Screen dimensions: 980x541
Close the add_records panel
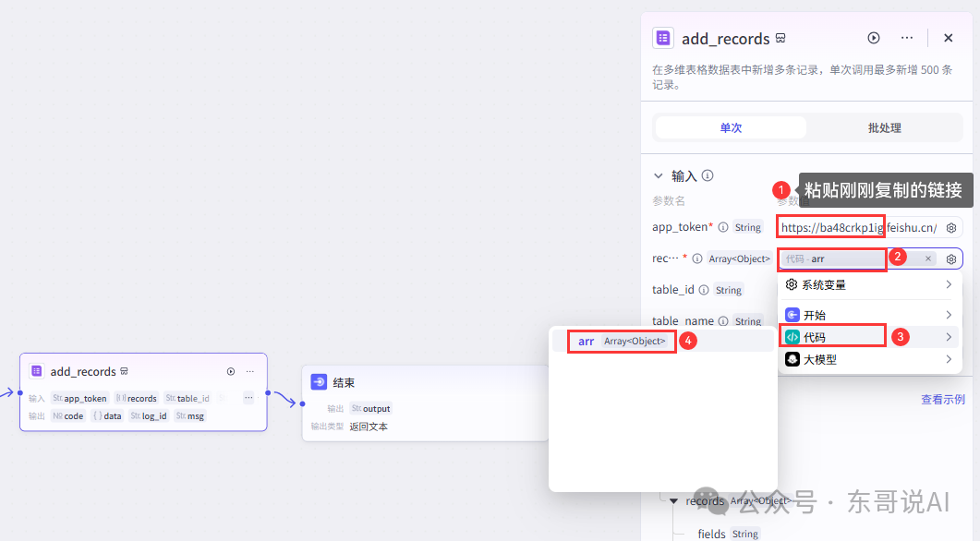[948, 38]
